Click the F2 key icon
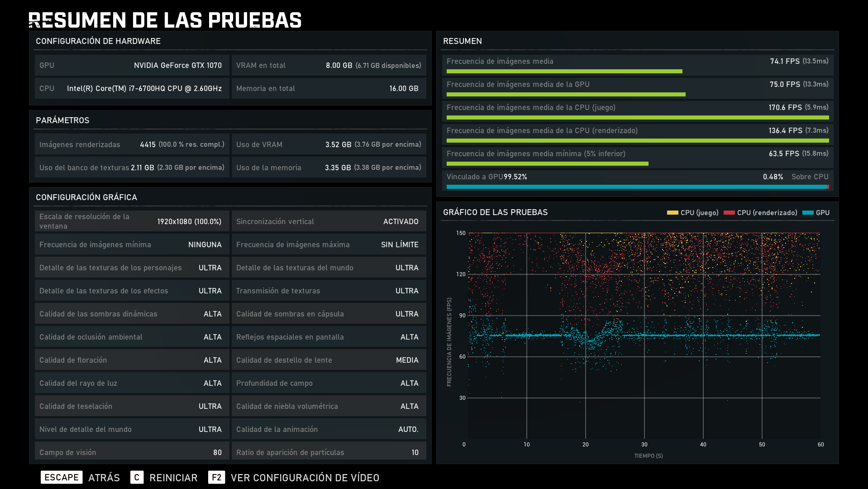 pos(216,477)
